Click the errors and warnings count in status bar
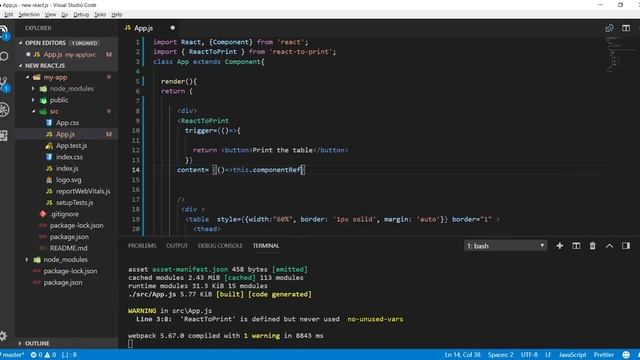Viewport: 640px width, 360px height. pyautogui.click(x=43, y=355)
